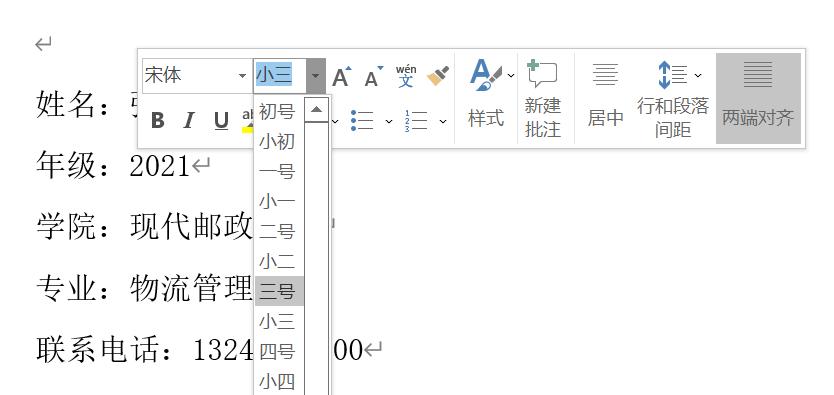Select the Format Painter brush icon
Viewport: 834px width, 395px height.
tap(438, 76)
